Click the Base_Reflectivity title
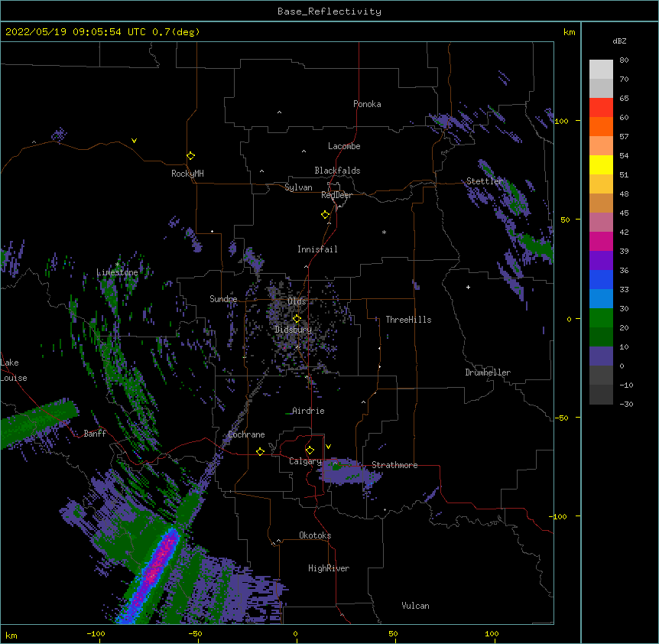Image resolution: width=659 pixels, height=644 pixels. [329, 11]
